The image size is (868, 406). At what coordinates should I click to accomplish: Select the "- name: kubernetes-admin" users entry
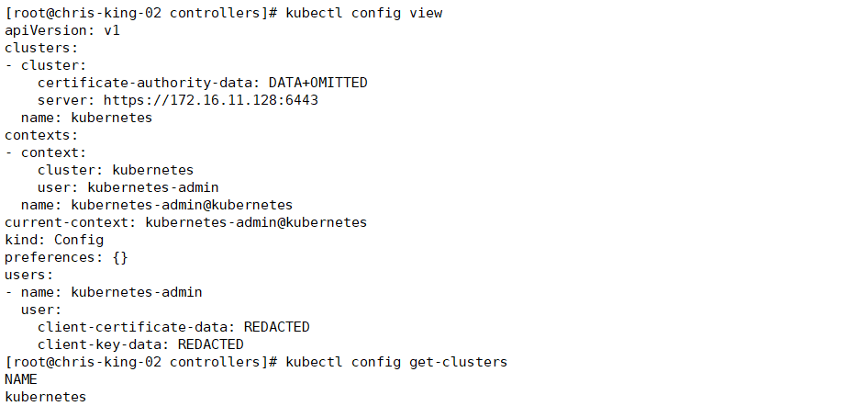click(104, 292)
